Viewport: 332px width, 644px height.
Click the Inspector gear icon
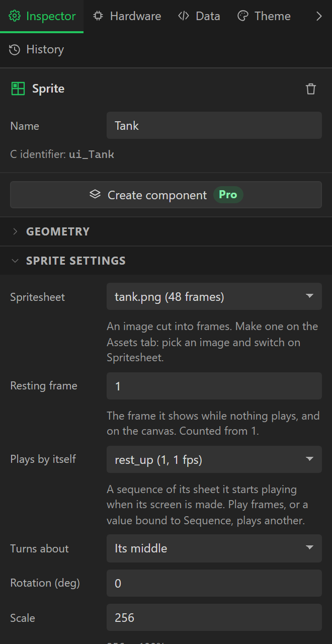point(15,16)
